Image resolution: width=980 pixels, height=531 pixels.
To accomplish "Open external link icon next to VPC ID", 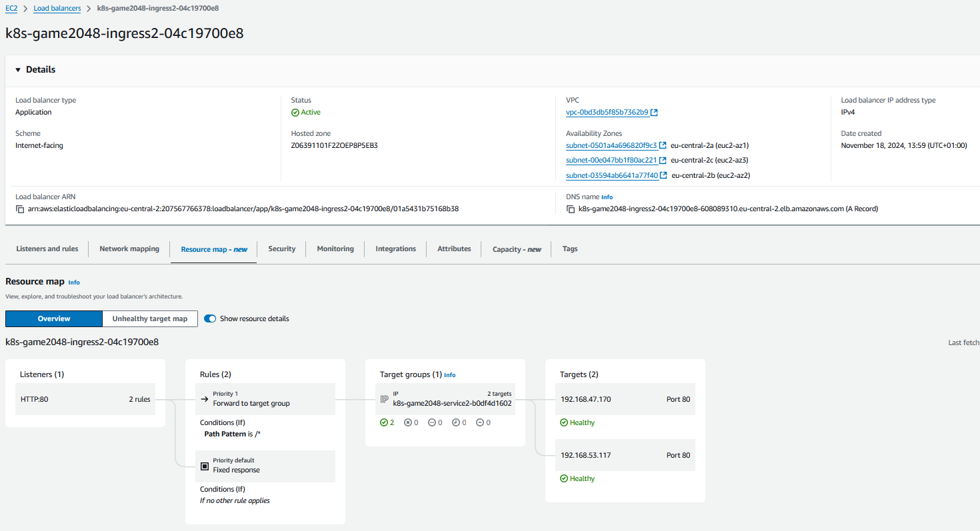I will 654,113.
